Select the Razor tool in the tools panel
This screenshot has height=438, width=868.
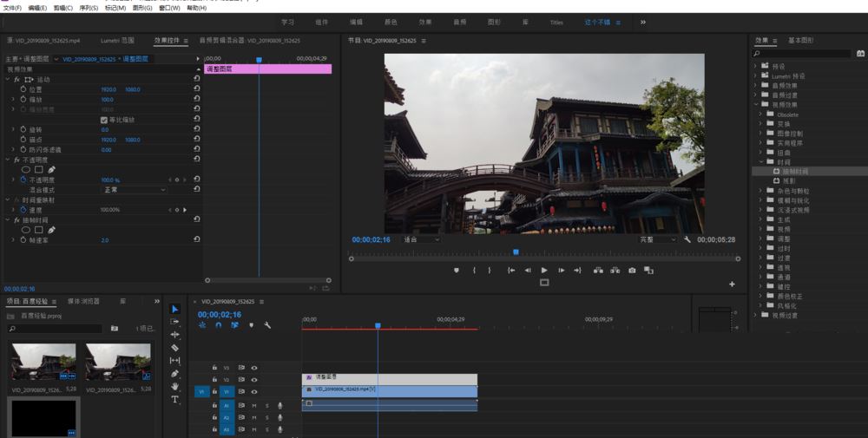pos(174,347)
